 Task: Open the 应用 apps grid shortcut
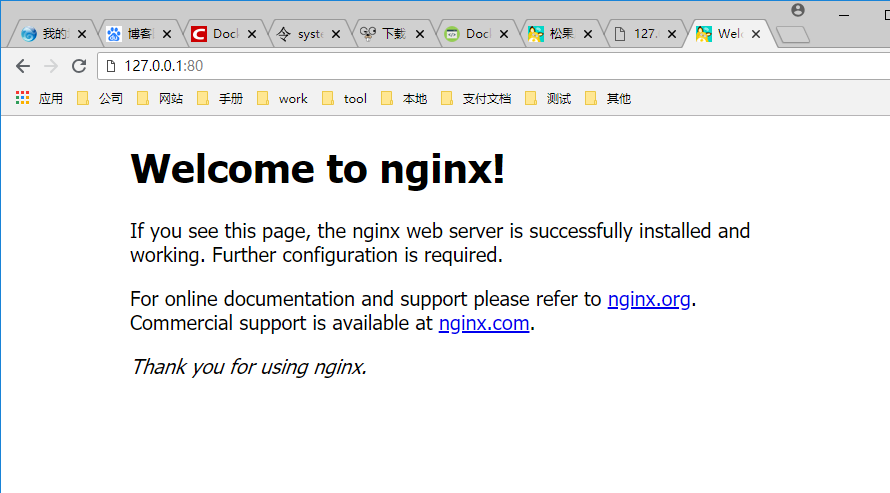39,99
